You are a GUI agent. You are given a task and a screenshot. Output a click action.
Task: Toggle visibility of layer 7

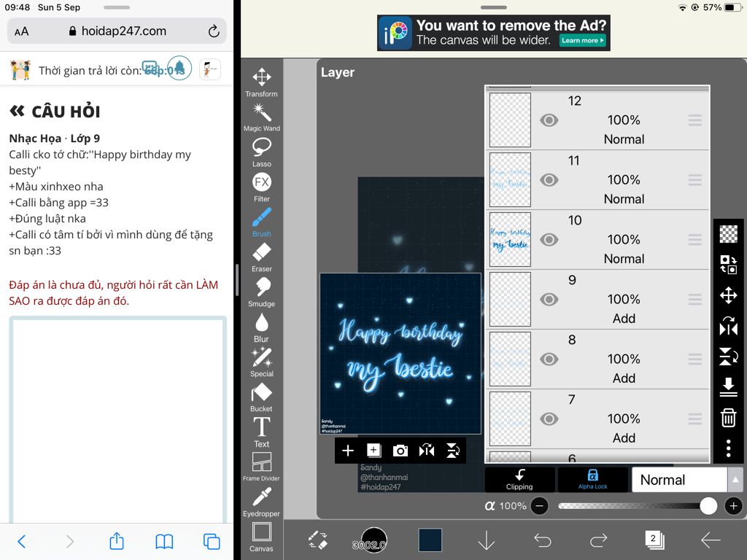click(549, 419)
